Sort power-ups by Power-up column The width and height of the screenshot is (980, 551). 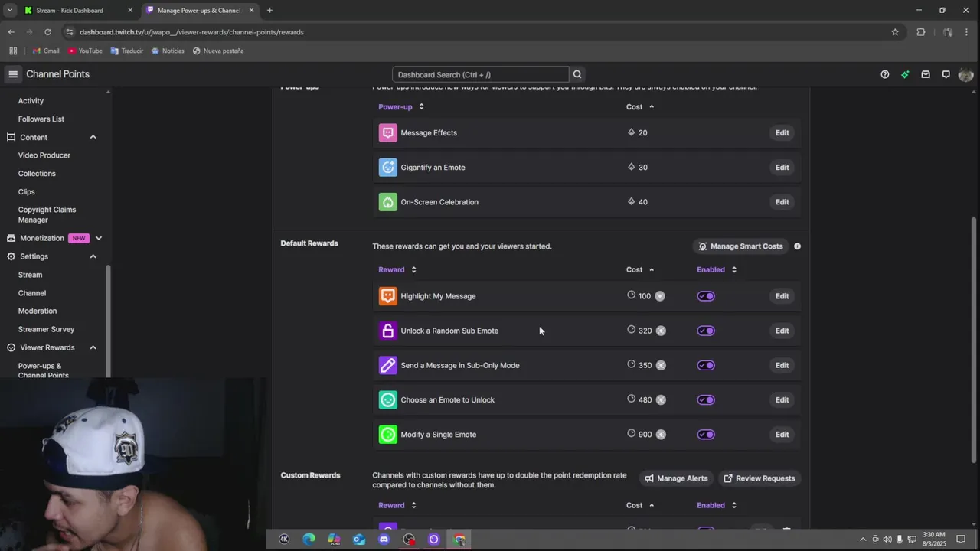tap(401, 107)
